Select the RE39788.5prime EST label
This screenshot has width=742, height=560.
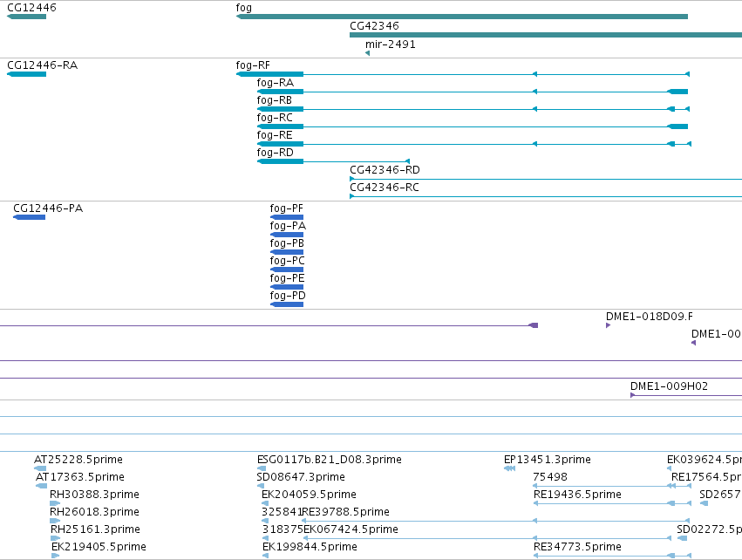click(346, 512)
